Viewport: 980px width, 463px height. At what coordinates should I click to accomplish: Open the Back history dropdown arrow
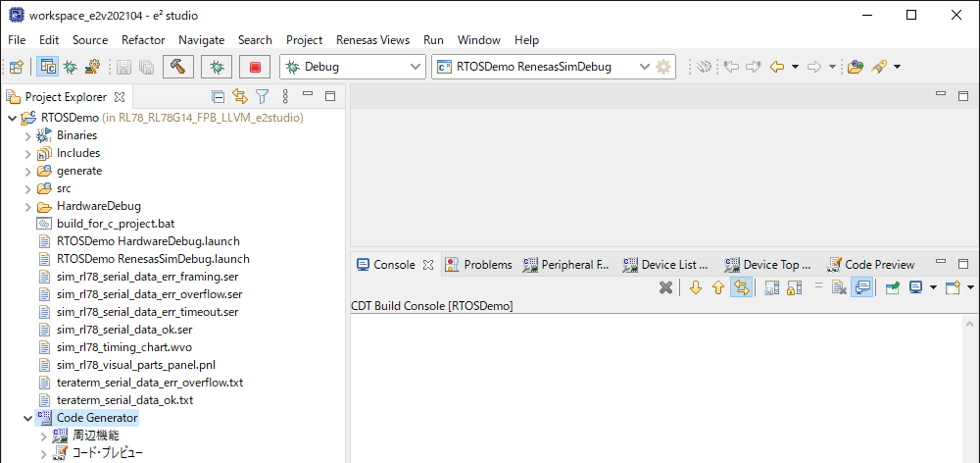[795, 67]
